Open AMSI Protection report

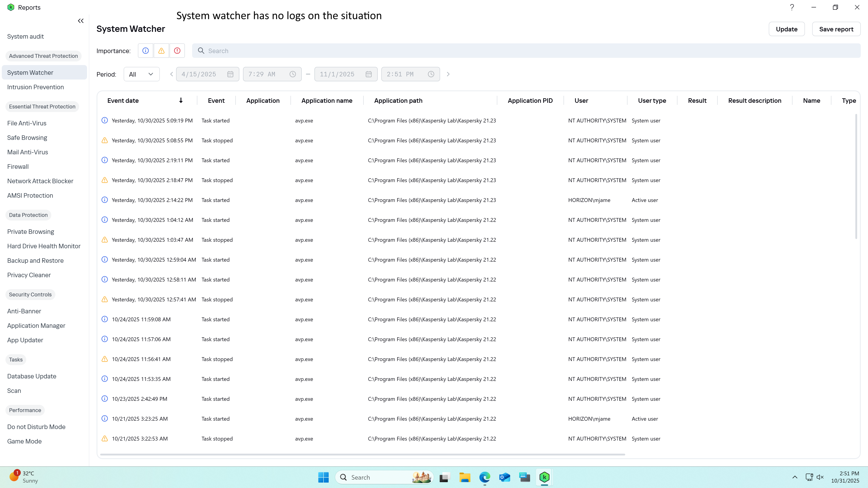(x=30, y=196)
